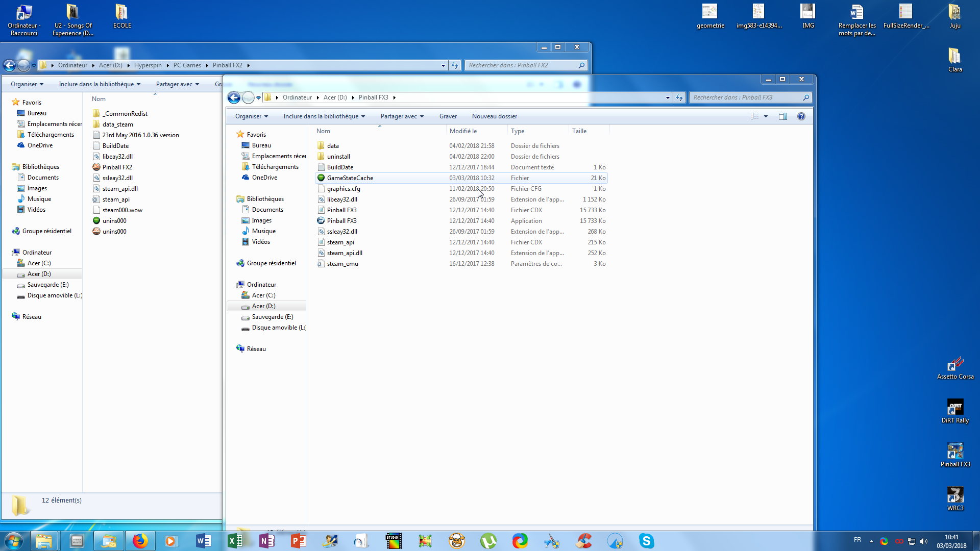Select the Pinball FX3 Application file
Image resolution: width=980 pixels, height=551 pixels.
341,221
